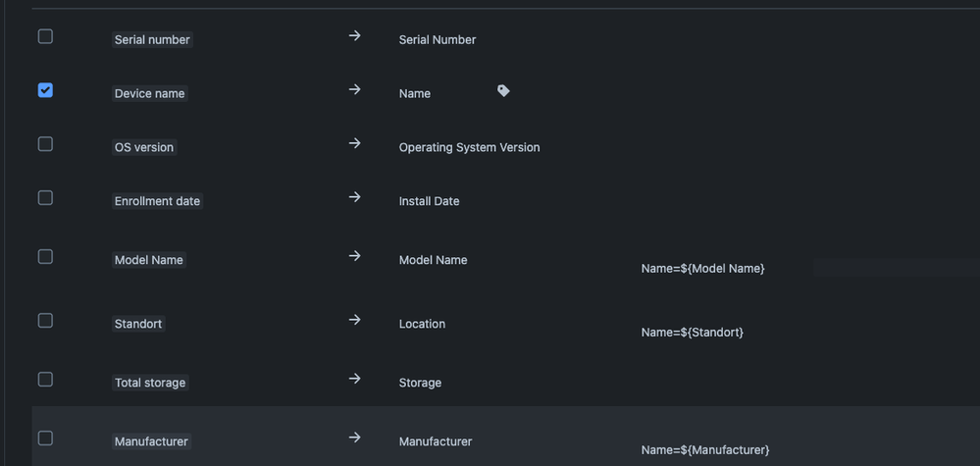Image resolution: width=980 pixels, height=466 pixels.
Task: Click the arrow icon in Standort row
Action: (354, 320)
